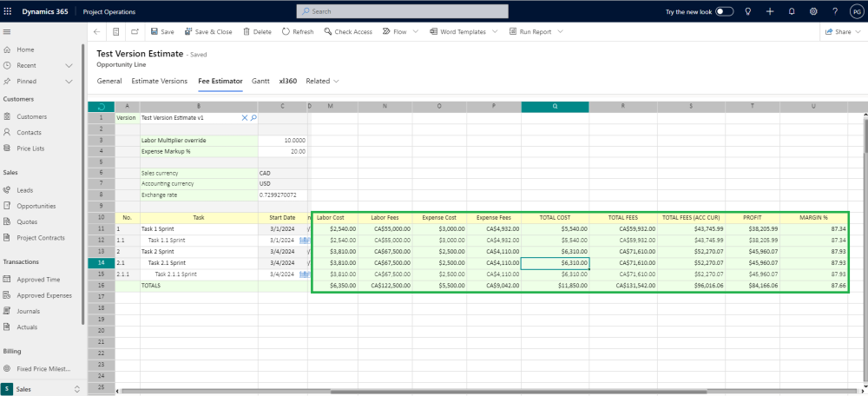Open the record set form icon
The width and height of the screenshot is (868, 396).
coord(115,32)
